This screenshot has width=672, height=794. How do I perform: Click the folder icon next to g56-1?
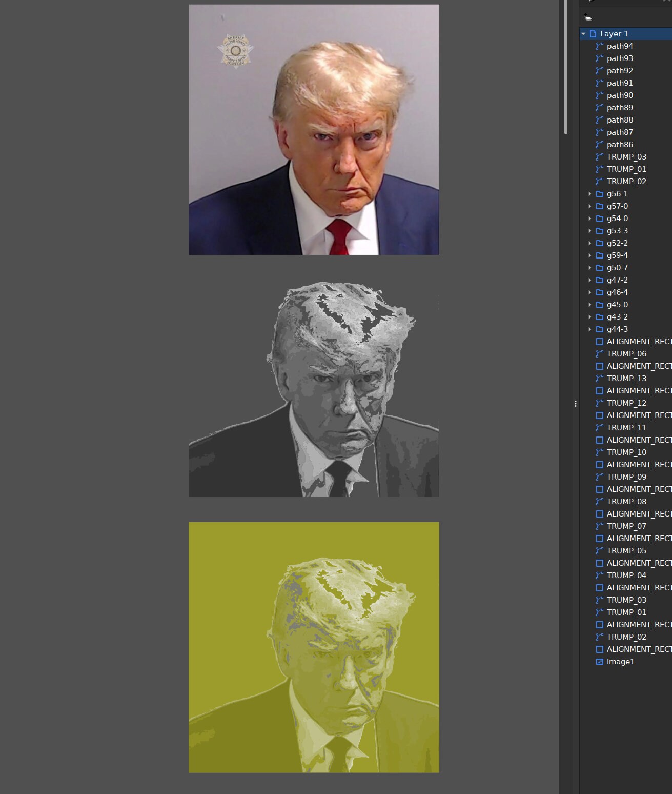tap(600, 194)
